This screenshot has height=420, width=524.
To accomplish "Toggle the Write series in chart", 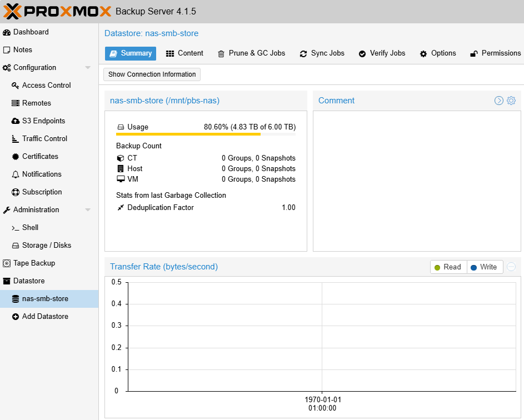I will pyautogui.click(x=485, y=267).
